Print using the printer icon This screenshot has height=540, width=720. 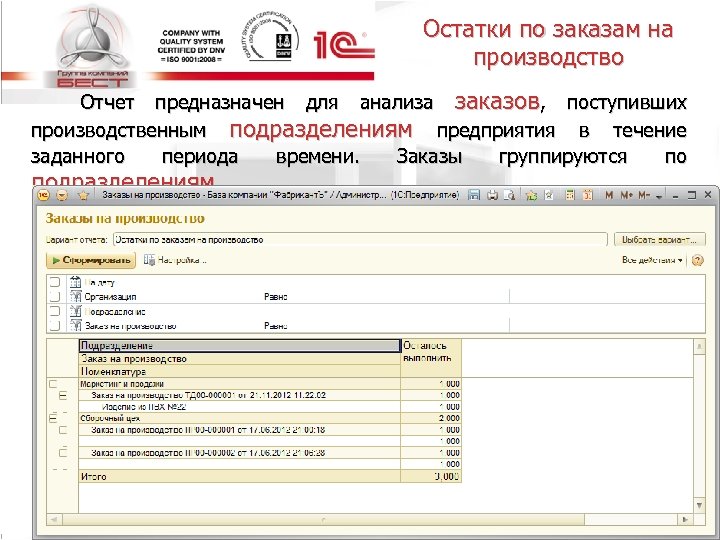pyautogui.click(x=492, y=195)
